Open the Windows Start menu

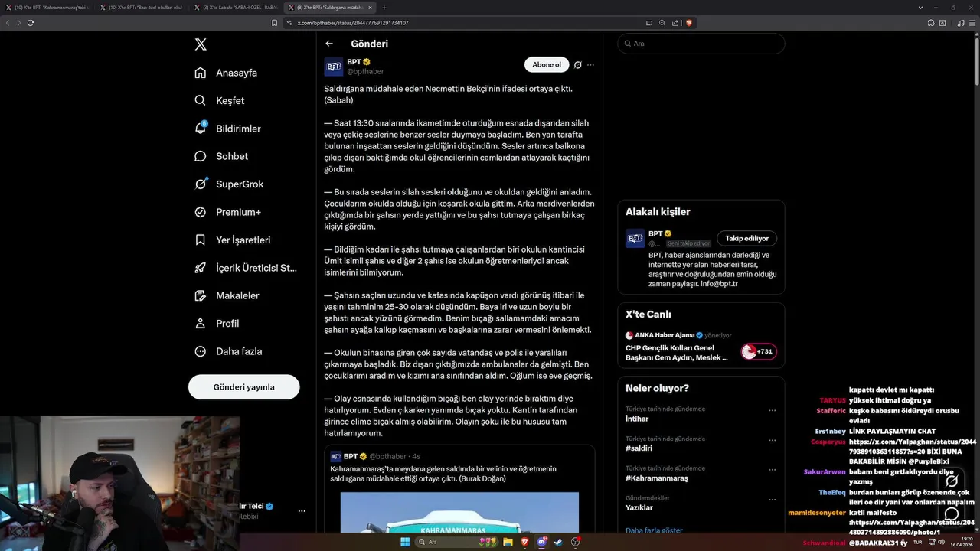coord(405,542)
